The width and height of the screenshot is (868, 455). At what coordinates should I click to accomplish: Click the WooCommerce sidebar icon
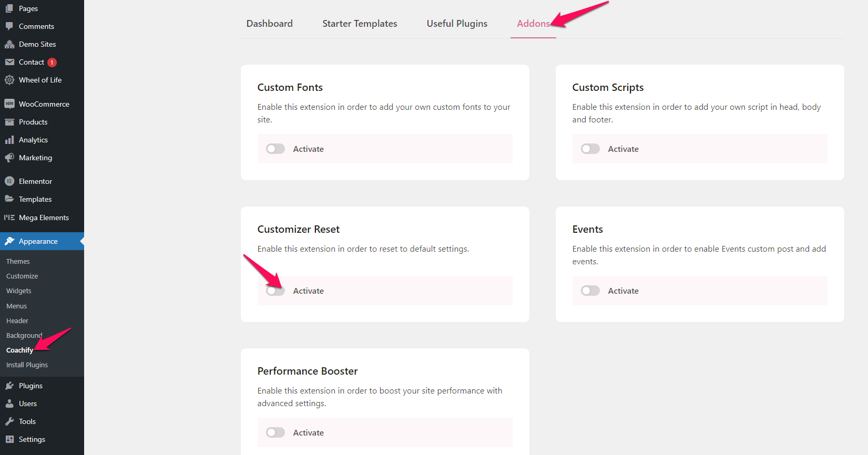(9, 104)
